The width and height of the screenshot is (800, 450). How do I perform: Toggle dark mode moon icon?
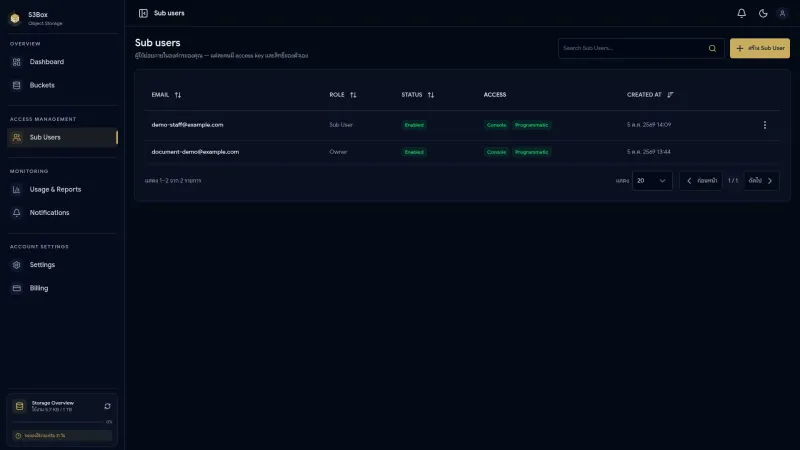(763, 13)
